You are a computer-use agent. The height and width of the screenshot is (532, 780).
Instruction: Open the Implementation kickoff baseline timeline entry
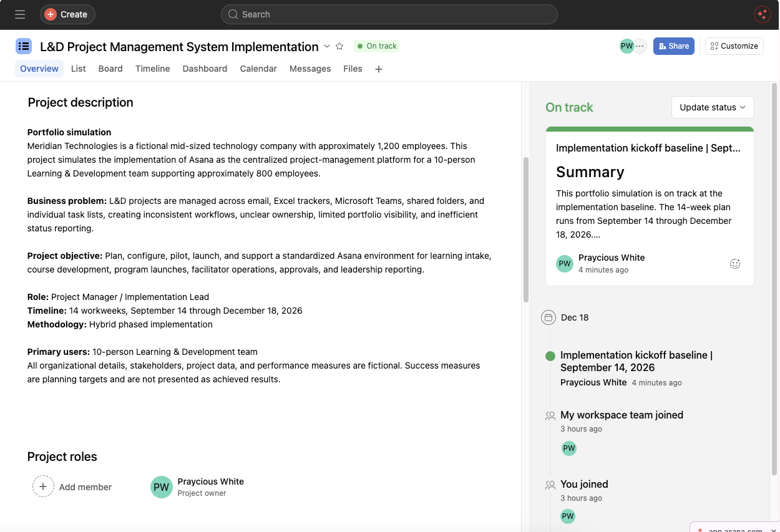pyautogui.click(x=636, y=361)
